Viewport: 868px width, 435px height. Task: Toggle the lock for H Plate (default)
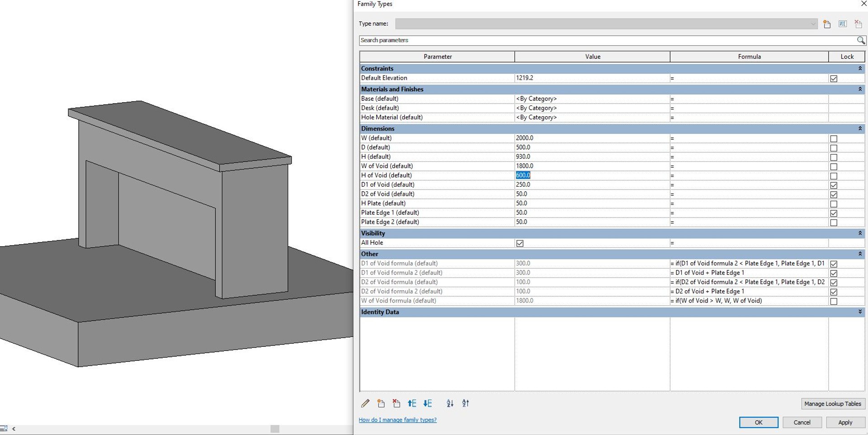click(834, 204)
